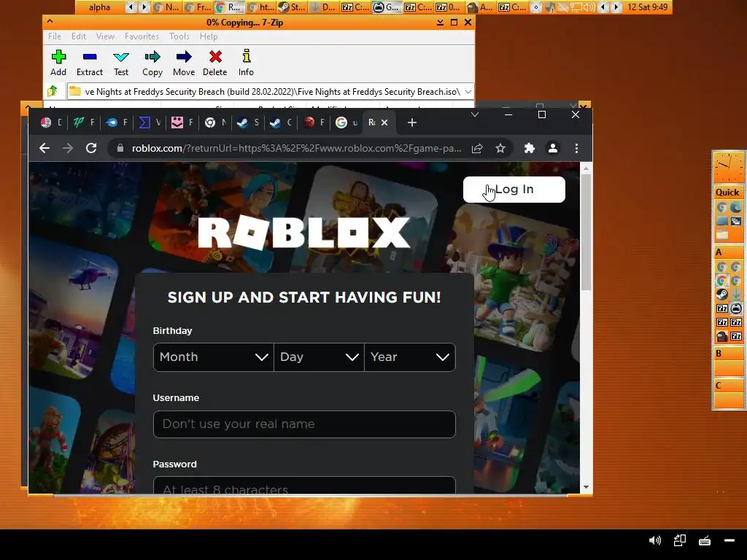The width and height of the screenshot is (747, 560).
Task: Share this page from the address bar
Action: coord(477,149)
